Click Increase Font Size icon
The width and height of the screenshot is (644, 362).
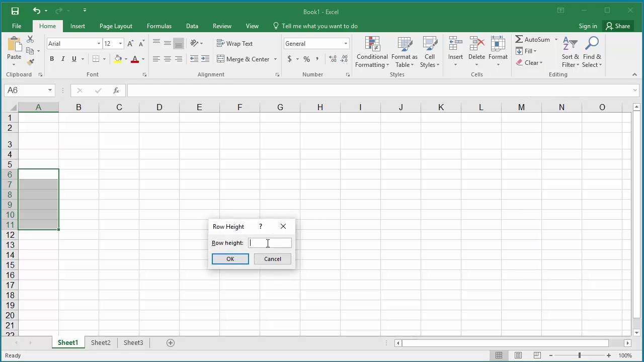pos(131,44)
